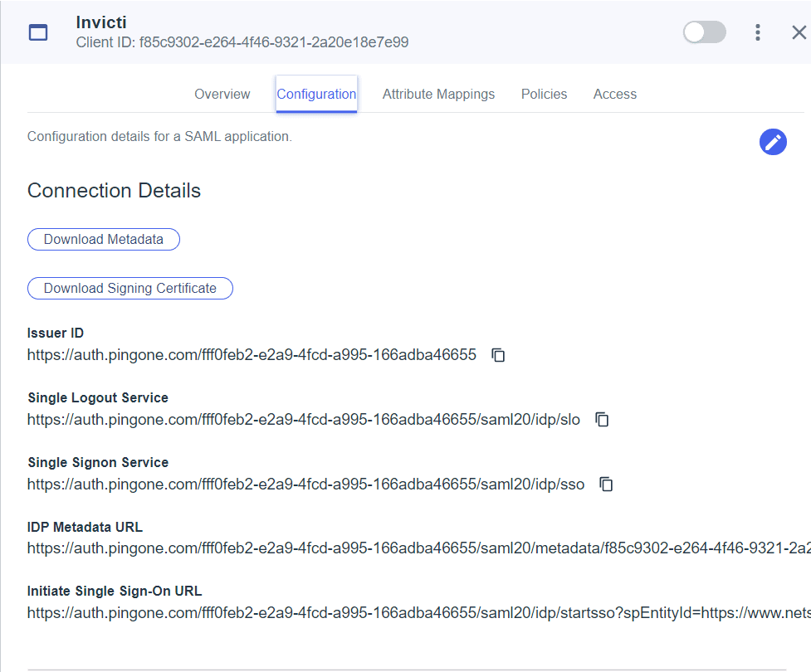This screenshot has width=811, height=672.
Task: Open additional options from the vertical dots
Action: pos(758,32)
